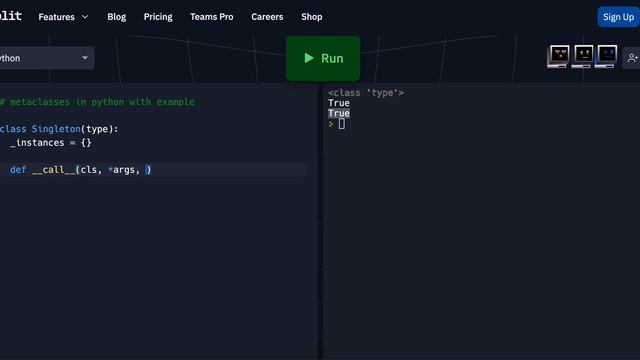The width and height of the screenshot is (640, 360).
Task: Click the console prompt cursor
Action: coord(342,124)
